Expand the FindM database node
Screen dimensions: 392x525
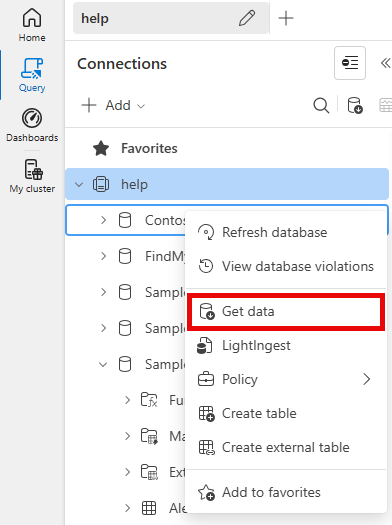click(103, 256)
